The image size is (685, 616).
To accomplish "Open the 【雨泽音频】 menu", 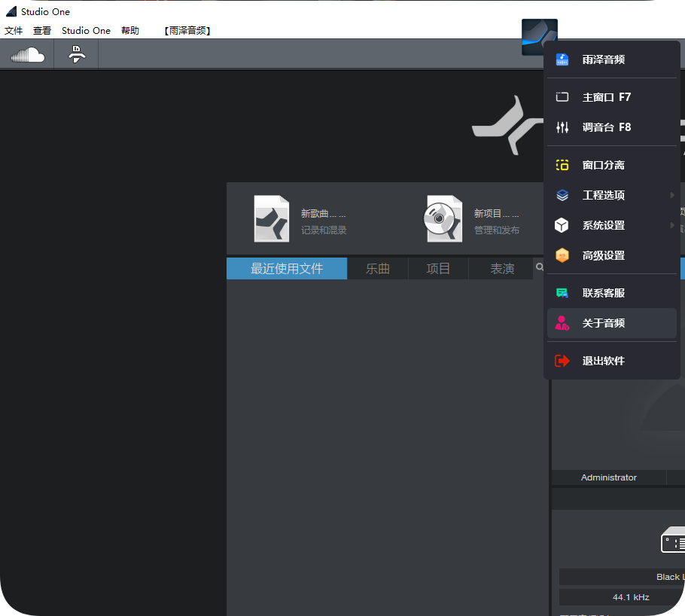I will point(187,31).
